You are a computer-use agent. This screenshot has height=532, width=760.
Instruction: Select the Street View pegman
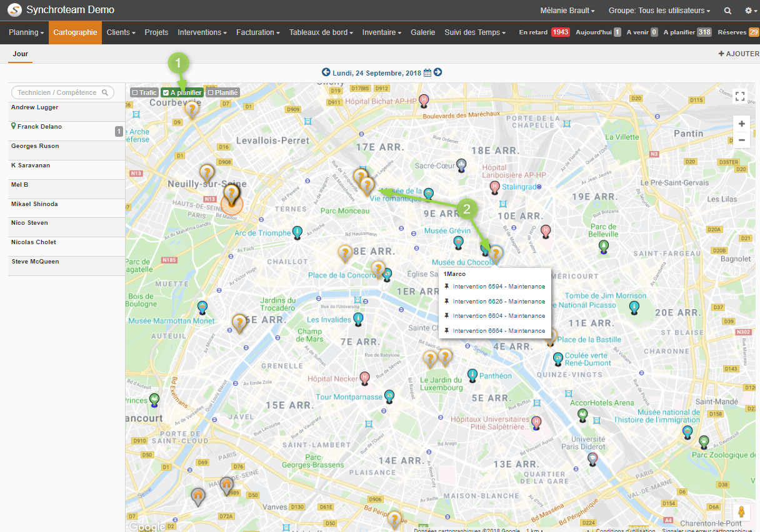click(x=741, y=512)
